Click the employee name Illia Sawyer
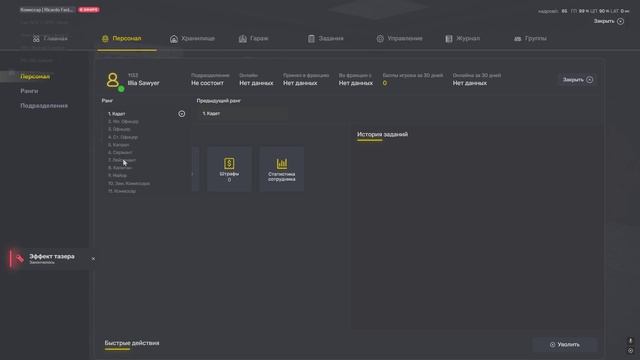Viewport: 640px width, 360px height. [144, 83]
